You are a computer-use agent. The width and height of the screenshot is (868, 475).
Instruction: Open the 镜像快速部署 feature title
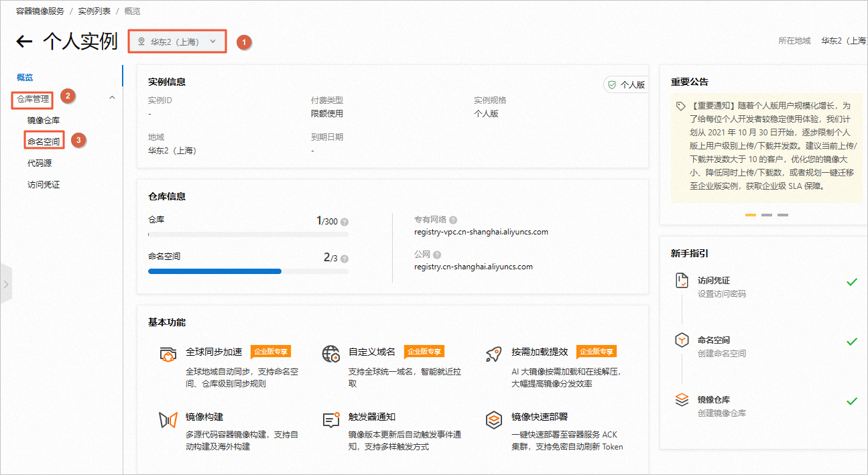click(x=540, y=417)
